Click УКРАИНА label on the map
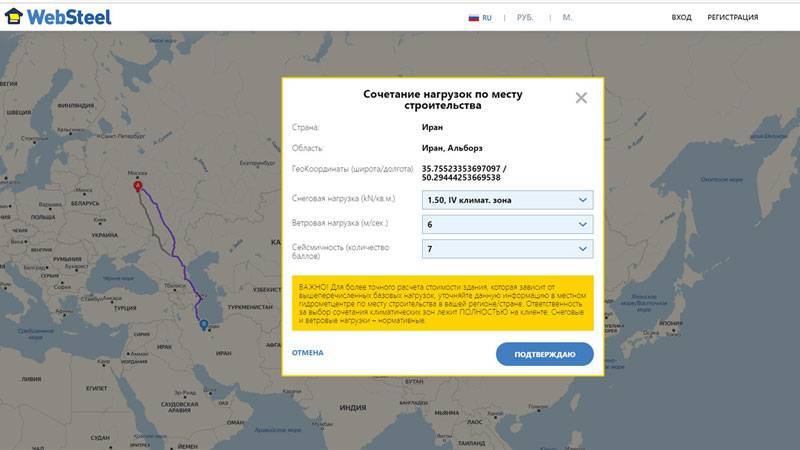Viewport: 800px width, 450px height. 105,235
